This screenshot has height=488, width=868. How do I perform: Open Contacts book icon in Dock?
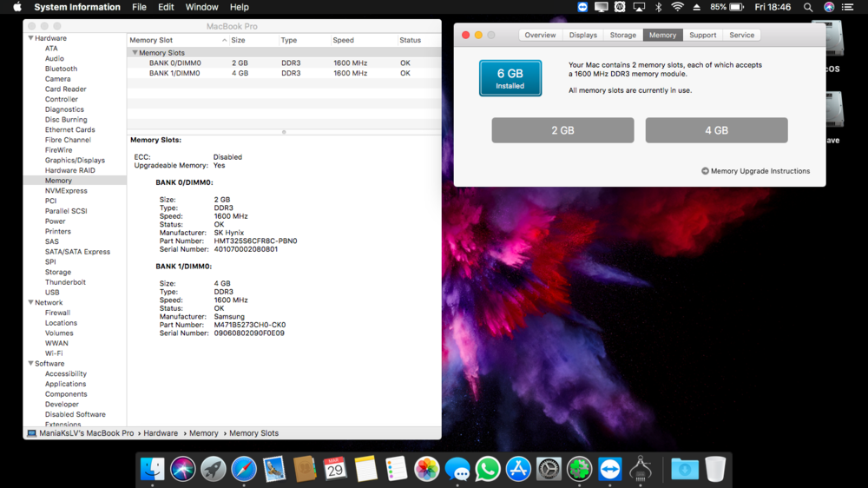(305, 469)
